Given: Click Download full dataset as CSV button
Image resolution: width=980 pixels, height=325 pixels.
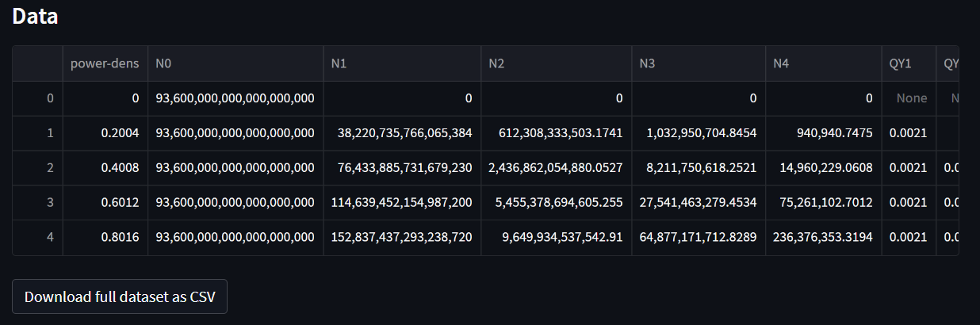Looking at the screenshot, I should 120,296.
